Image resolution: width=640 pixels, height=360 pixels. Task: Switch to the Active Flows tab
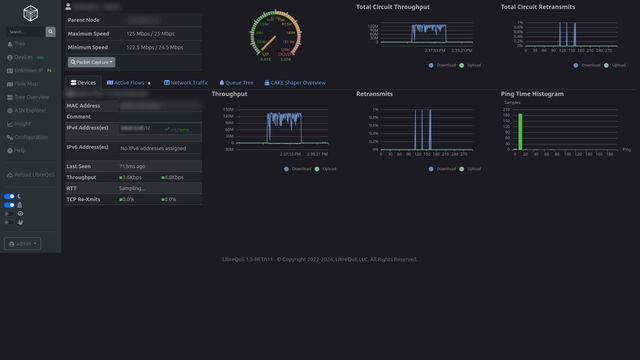pos(129,82)
